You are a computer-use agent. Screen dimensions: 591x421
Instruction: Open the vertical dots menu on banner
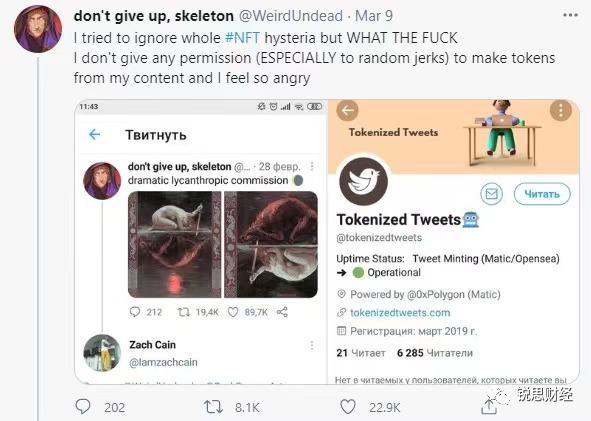click(x=561, y=110)
